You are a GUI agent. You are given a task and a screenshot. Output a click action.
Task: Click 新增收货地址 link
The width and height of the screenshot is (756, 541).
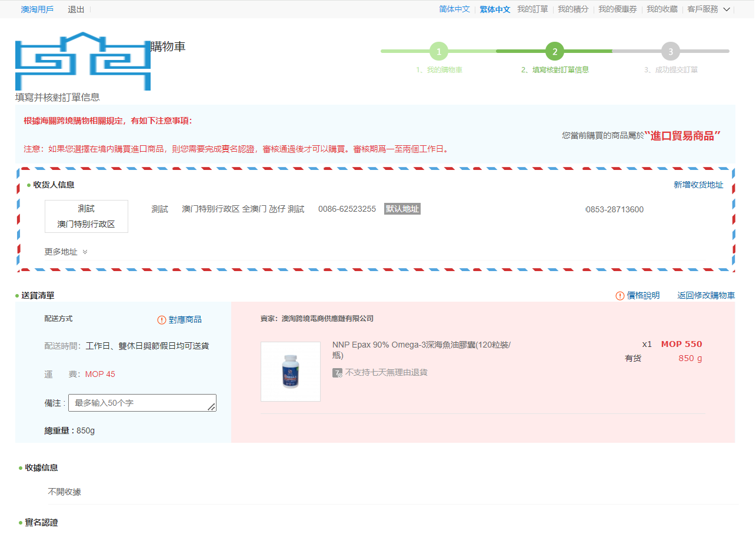[698, 185]
